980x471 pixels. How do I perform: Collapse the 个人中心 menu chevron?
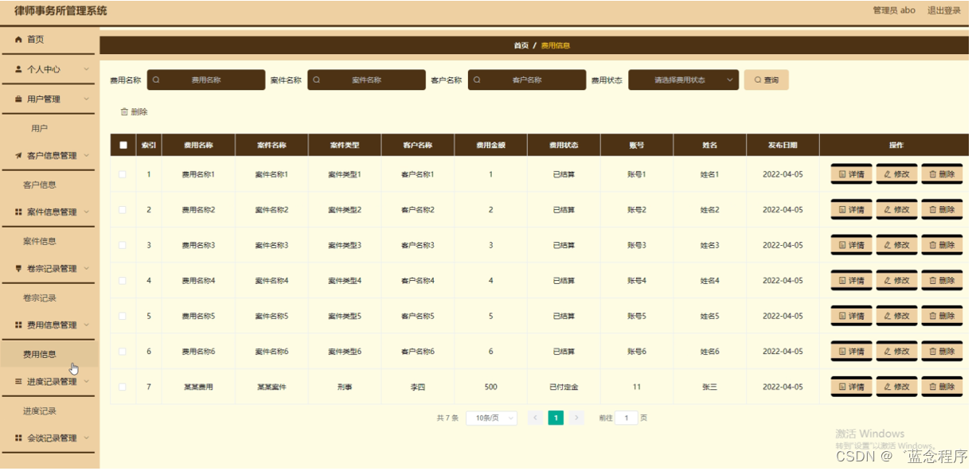click(86, 69)
